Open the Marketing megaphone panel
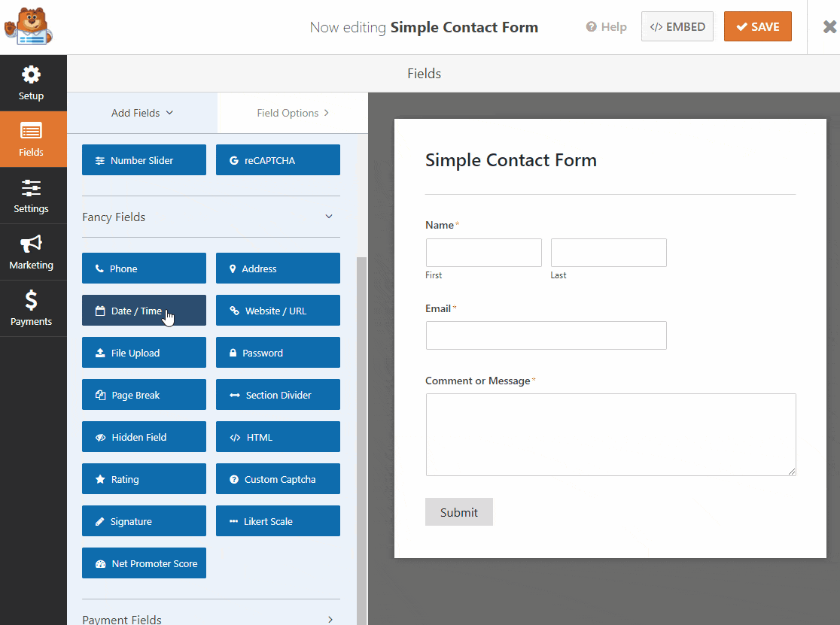This screenshot has width=840, height=625. click(x=31, y=252)
